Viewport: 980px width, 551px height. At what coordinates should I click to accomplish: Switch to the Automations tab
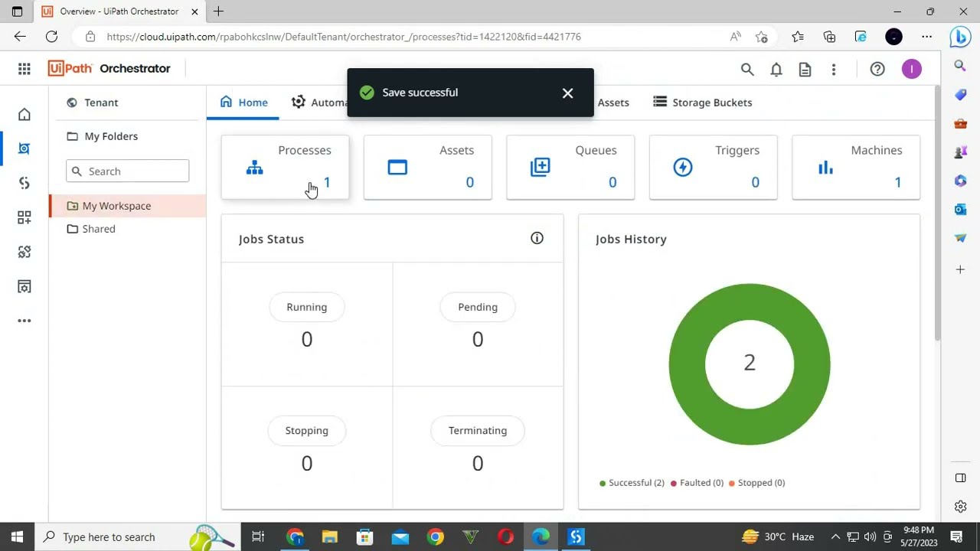tap(318, 103)
